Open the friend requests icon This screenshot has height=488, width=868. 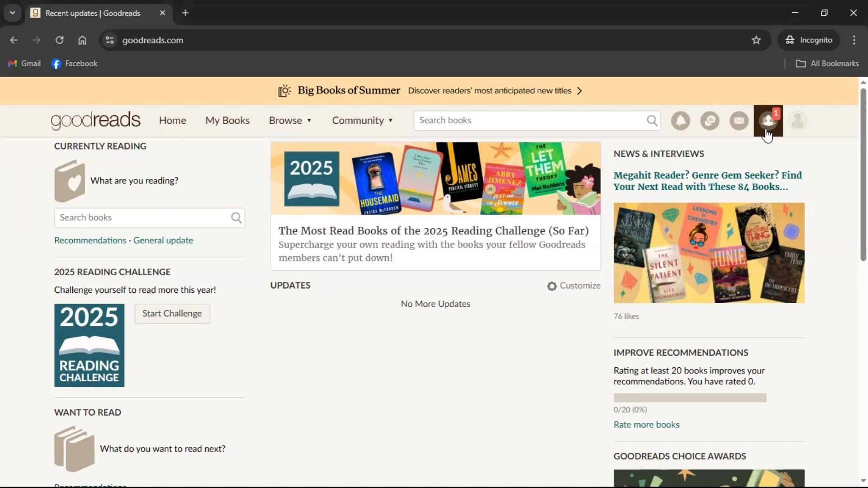click(768, 121)
